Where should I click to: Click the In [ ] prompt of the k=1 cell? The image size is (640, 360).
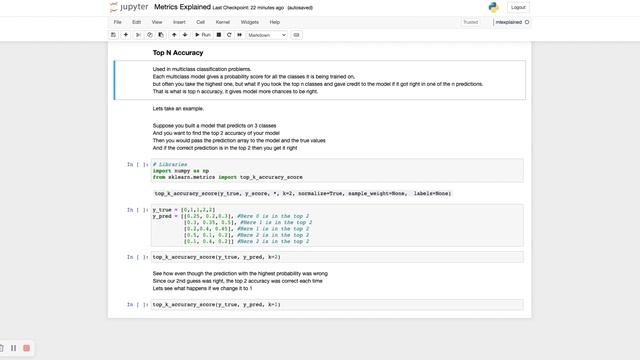137,304
